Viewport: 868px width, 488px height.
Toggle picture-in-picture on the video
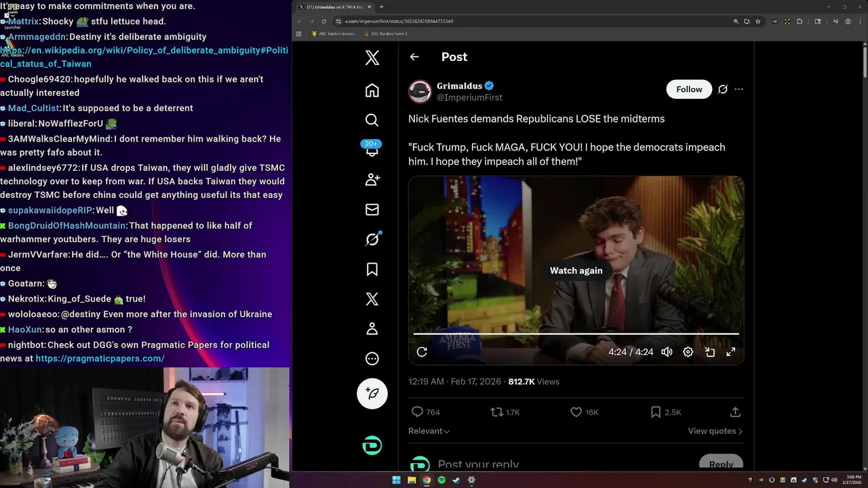click(709, 352)
